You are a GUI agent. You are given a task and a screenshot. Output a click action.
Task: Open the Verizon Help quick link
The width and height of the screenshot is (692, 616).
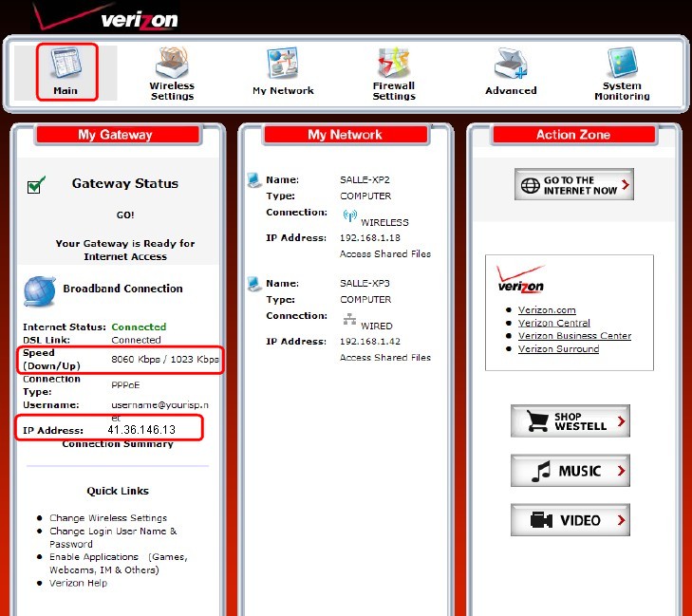click(x=78, y=583)
